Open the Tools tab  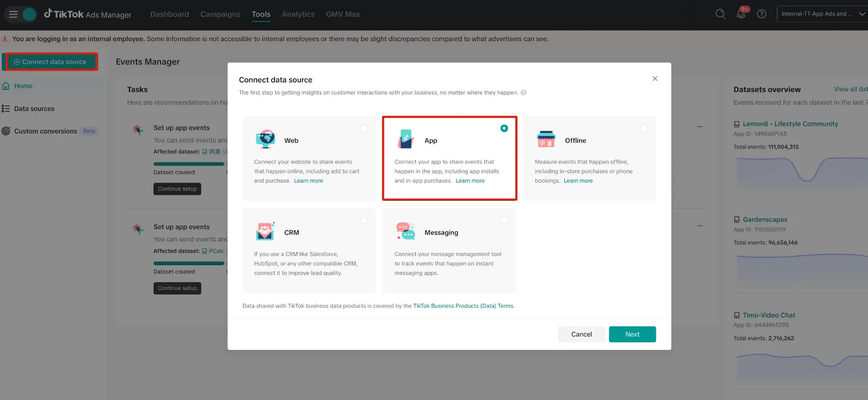(x=261, y=14)
